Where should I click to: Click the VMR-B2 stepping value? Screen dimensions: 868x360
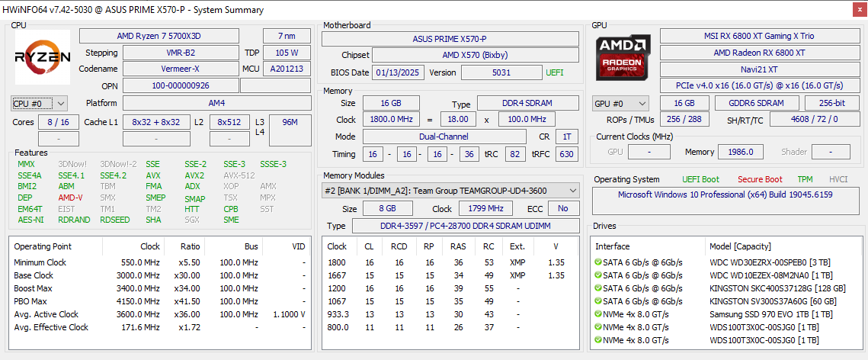tap(181, 53)
